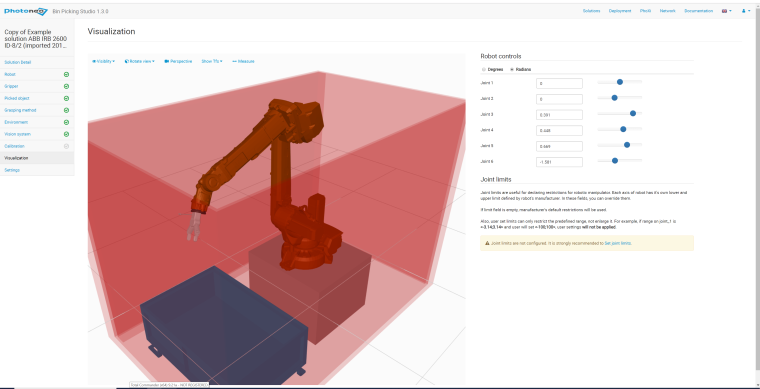Click the Photoneo logo
This screenshot has width=760, height=389.
tap(25, 11)
